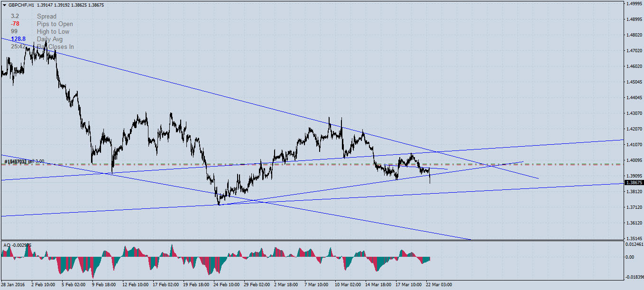Click time axis label 22 Mar 03:00
Viewport: 644px width, 290px height.
coord(439,285)
